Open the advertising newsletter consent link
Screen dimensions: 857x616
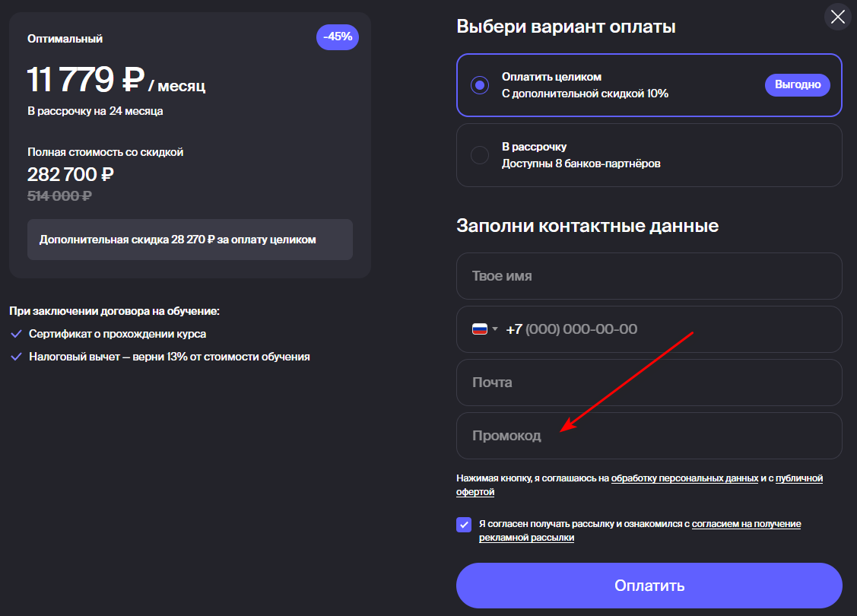pos(746,524)
